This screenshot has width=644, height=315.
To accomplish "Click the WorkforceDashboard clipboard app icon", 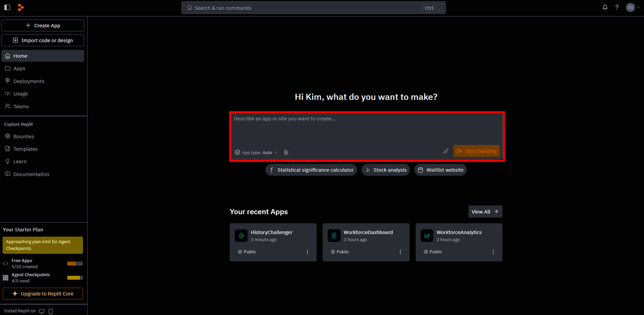I will [334, 236].
